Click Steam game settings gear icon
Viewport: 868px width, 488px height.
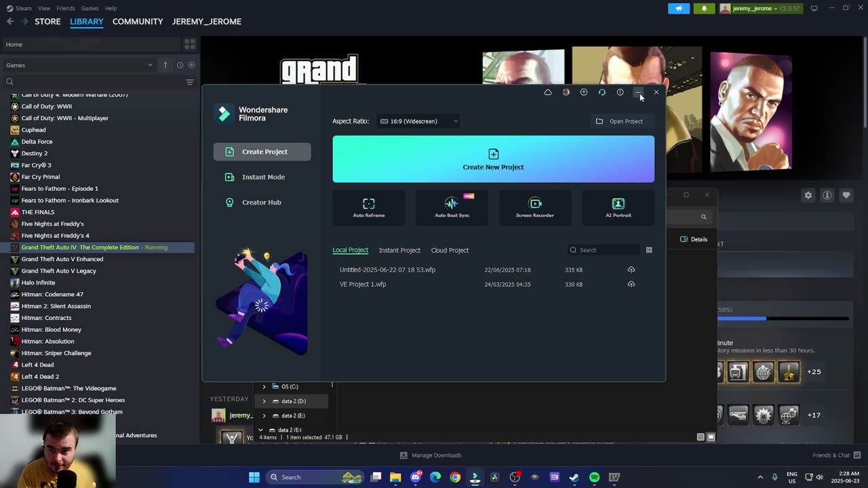(808, 195)
